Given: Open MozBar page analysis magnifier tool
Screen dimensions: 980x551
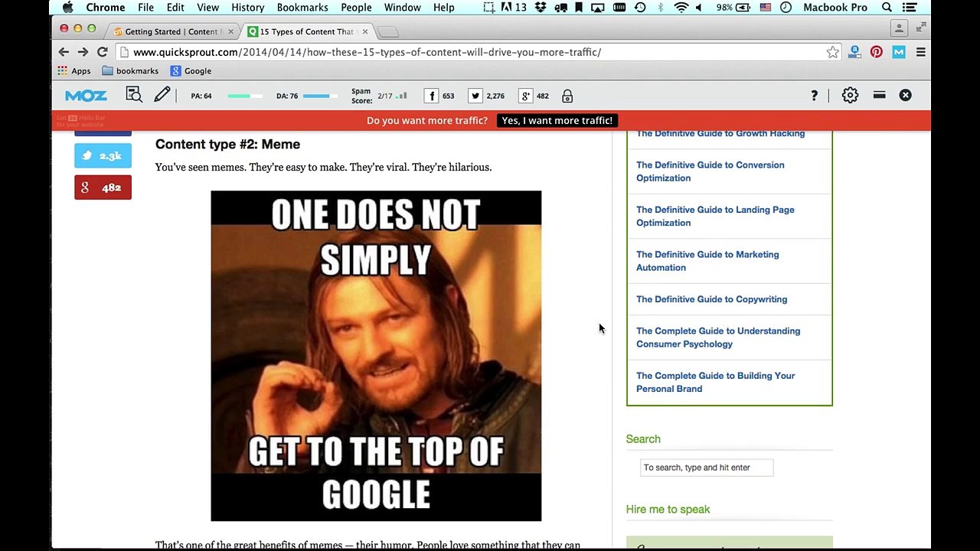Looking at the screenshot, I should pos(134,95).
